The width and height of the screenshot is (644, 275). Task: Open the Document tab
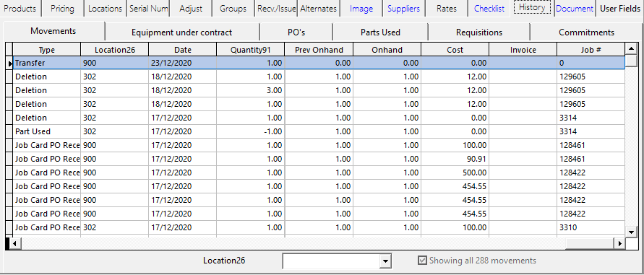(575, 9)
